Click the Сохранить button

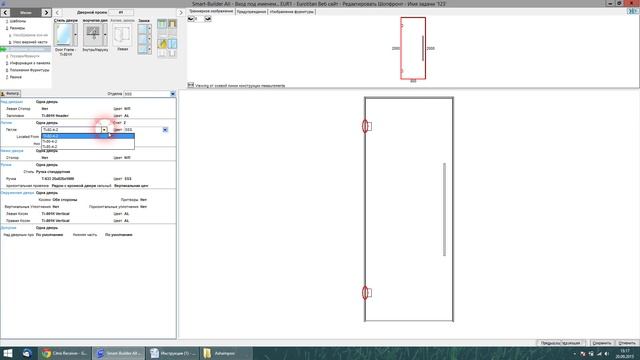(x=602, y=343)
